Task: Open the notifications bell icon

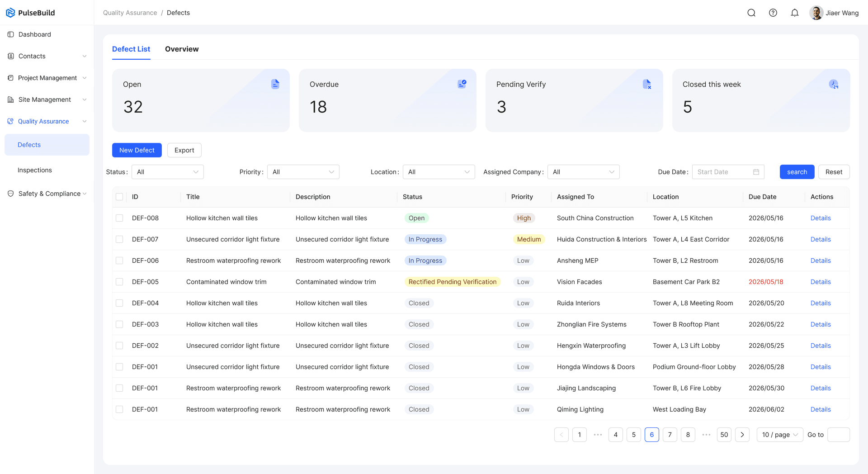Action: (x=795, y=13)
